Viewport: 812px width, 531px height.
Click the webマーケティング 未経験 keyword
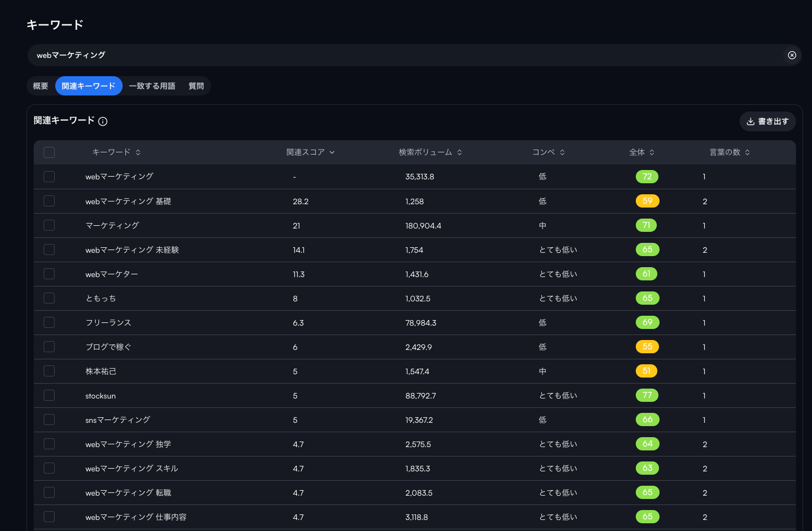[132, 250]
